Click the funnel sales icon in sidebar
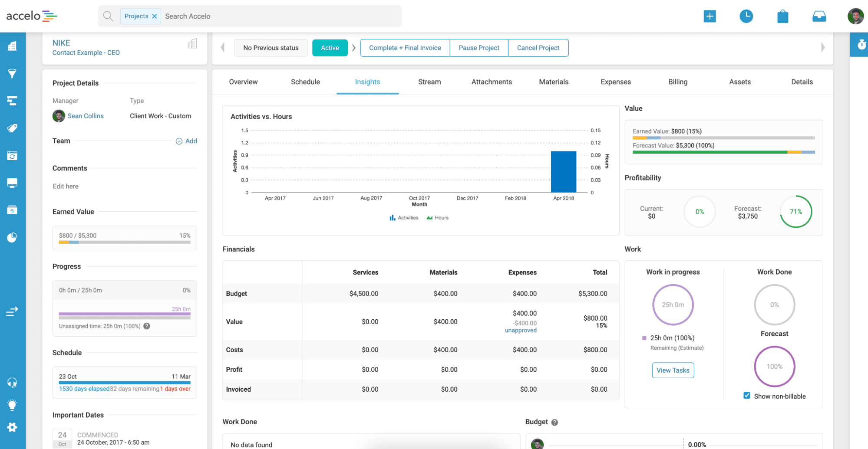Image resolution: width=868 pixels, height=449 pixels. pos(12,73)
